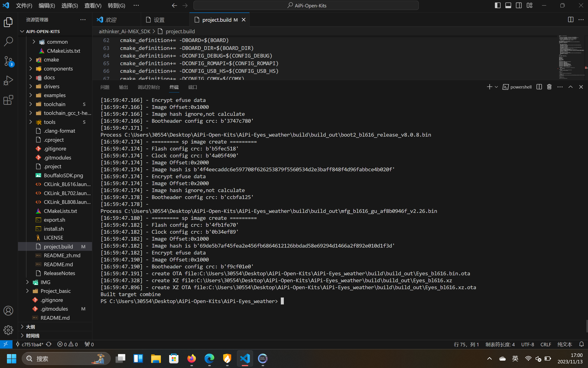Synchronize changes icon in status bar
This screenshot has height=368, width=588.
pyautogui.click(x=49, y=344)
